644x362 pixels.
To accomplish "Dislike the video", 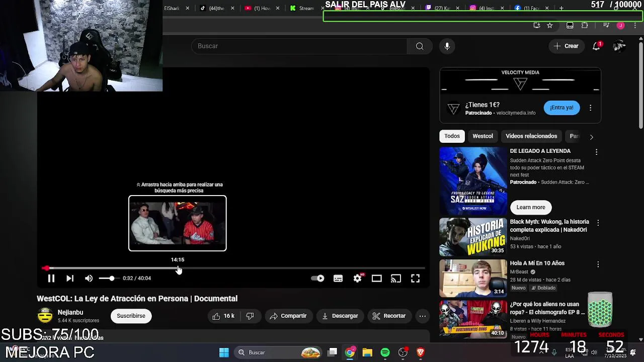I will [x=250, y=316].
